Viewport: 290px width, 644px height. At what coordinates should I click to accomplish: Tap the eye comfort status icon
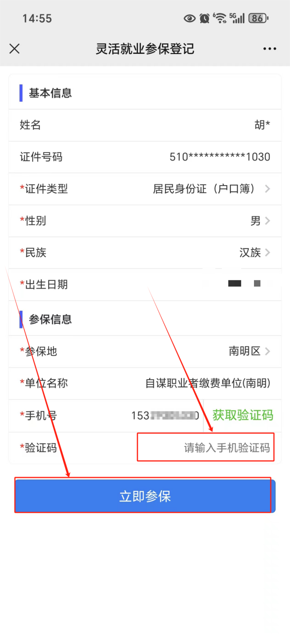189,18
